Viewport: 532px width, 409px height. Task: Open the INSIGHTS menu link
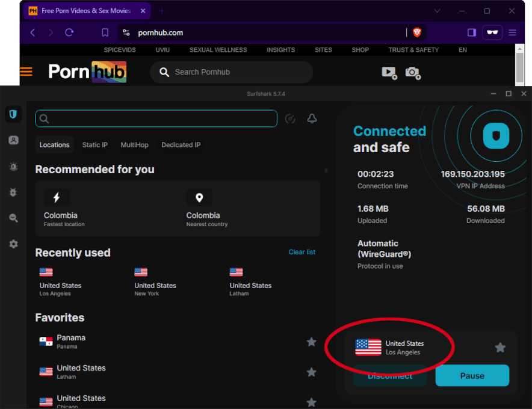click(x=280, y=50)
